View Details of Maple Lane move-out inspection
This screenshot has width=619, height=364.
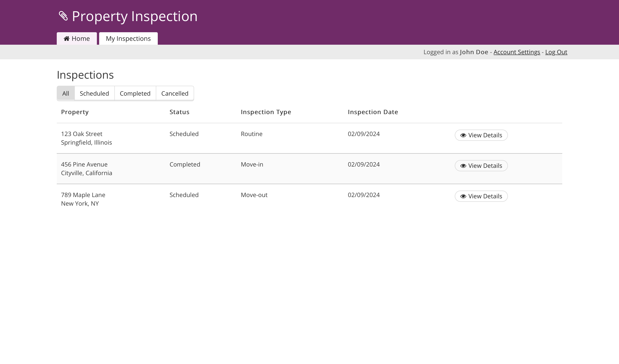coord(481,196)
